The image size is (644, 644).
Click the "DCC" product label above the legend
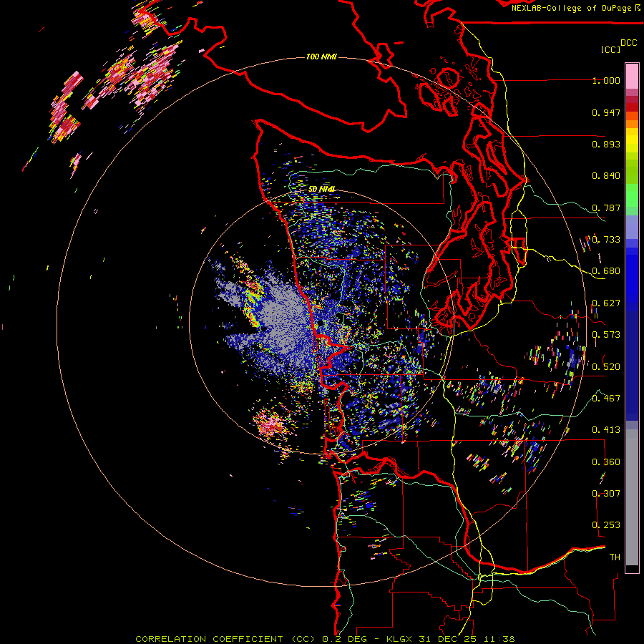click(x=629, y=43)
